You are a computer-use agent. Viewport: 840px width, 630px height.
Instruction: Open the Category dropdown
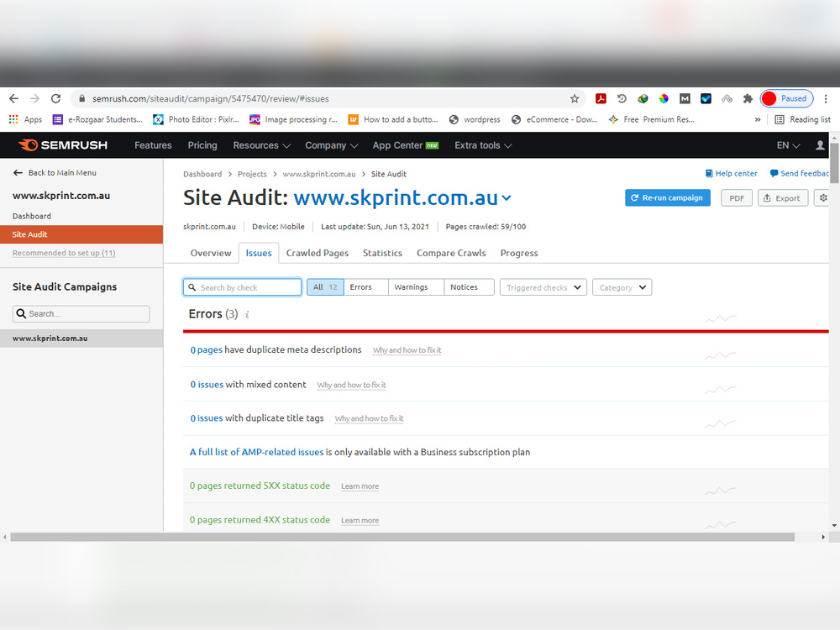[622, 287]
